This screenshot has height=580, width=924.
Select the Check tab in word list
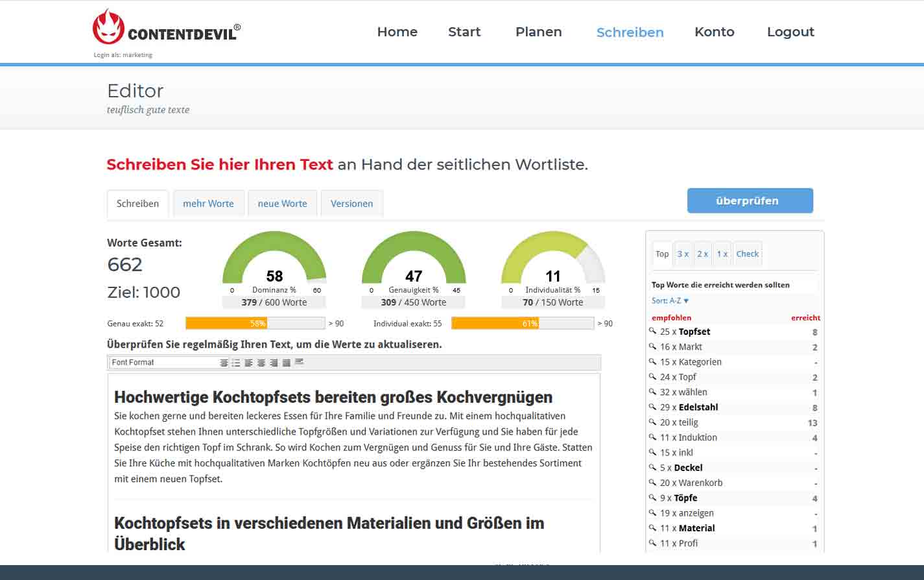coord(747,254)
